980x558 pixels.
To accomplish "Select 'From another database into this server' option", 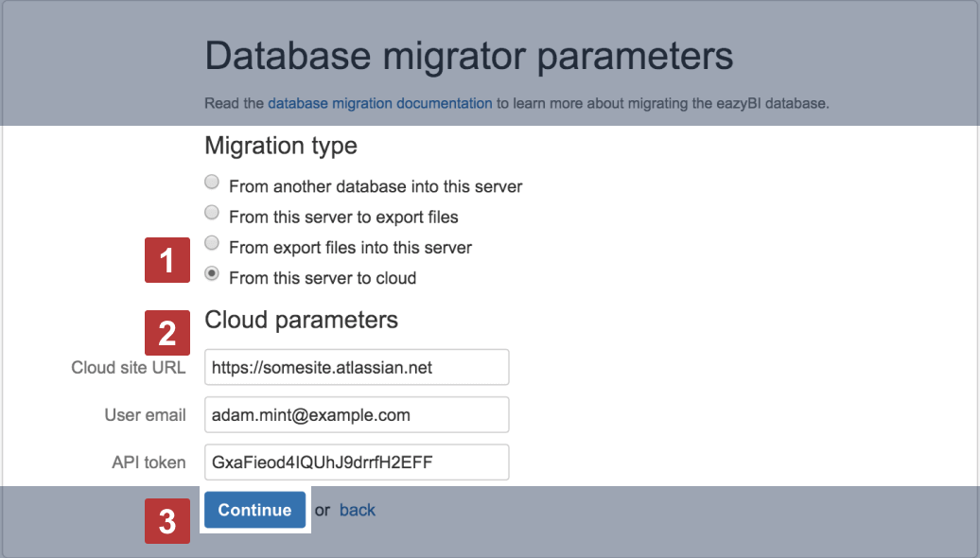I will click(x=212, y=182).
